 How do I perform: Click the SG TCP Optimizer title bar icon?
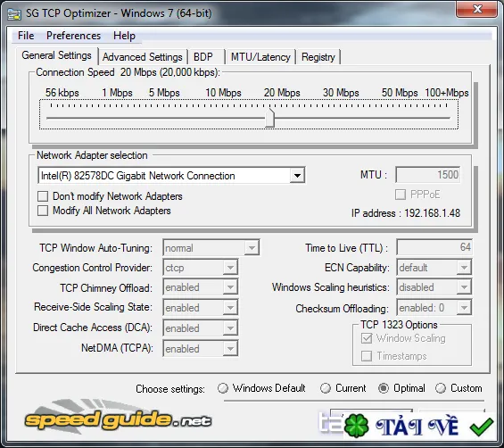pyautogui.click(x=13, y=13)
